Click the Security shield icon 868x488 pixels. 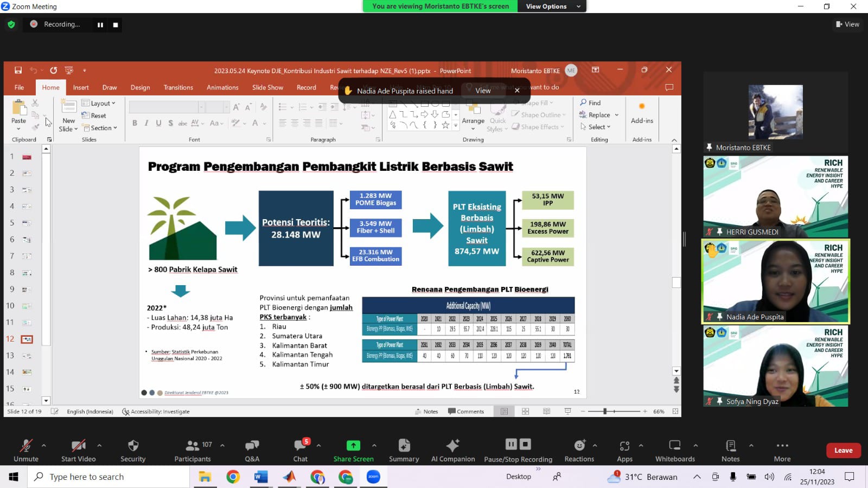click(x=133, y=450)
